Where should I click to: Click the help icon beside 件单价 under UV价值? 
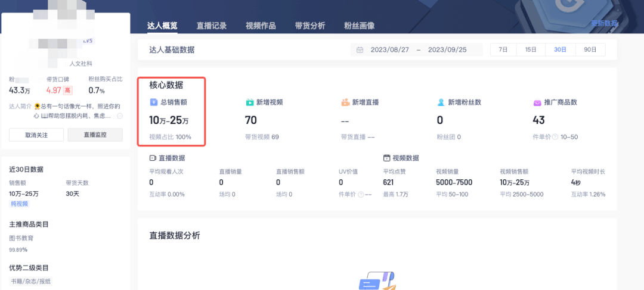click(x=361, y=195)
